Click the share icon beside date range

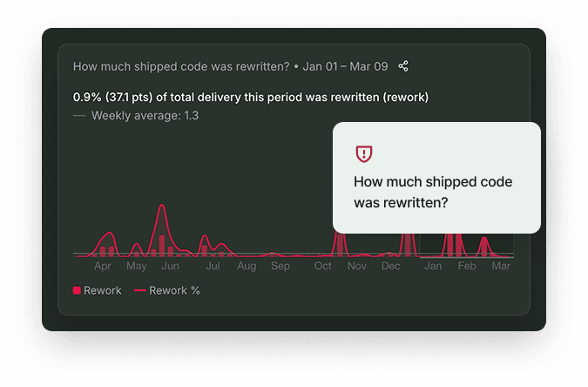(403, 66)
